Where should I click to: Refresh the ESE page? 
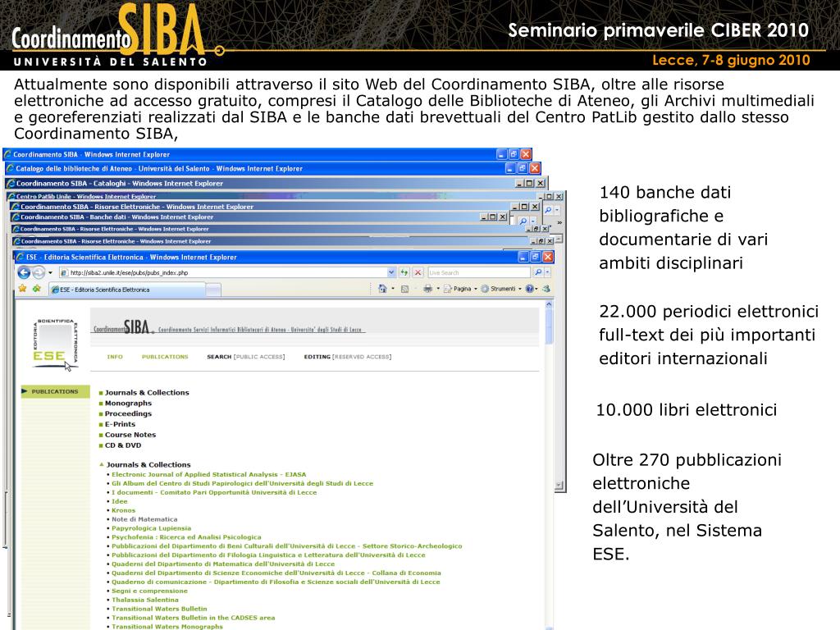404,272
